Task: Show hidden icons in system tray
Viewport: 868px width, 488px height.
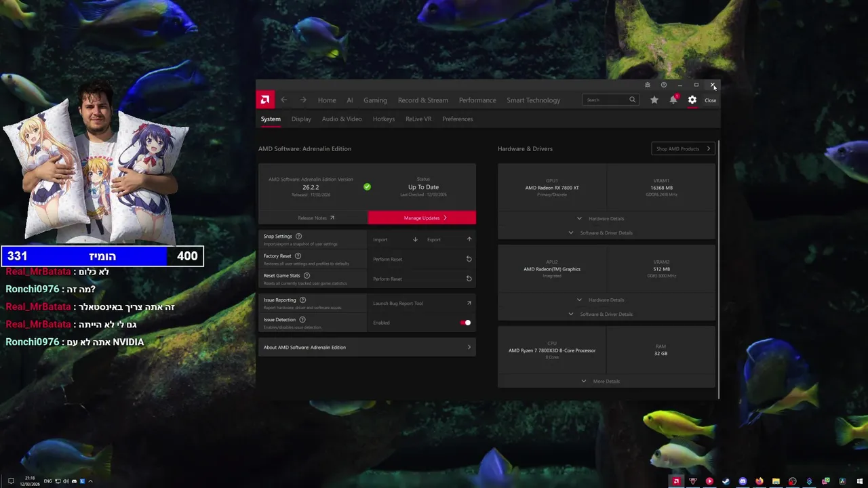Action: [90, 481]
